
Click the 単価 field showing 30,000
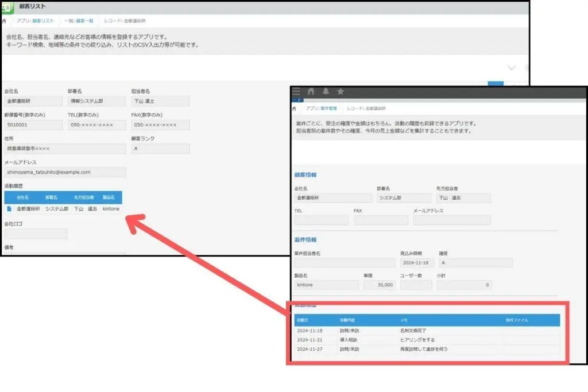(380, 285)
